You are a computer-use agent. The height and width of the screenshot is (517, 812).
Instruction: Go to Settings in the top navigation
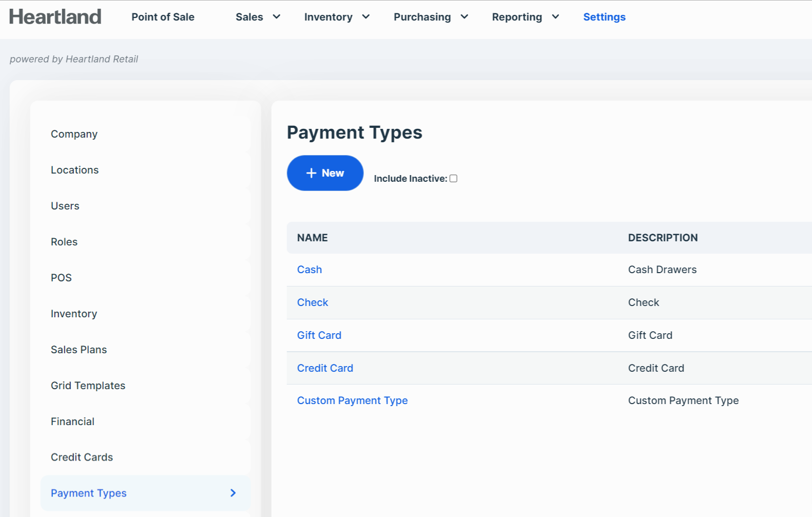pyautogui.click(x=604, y=17)
